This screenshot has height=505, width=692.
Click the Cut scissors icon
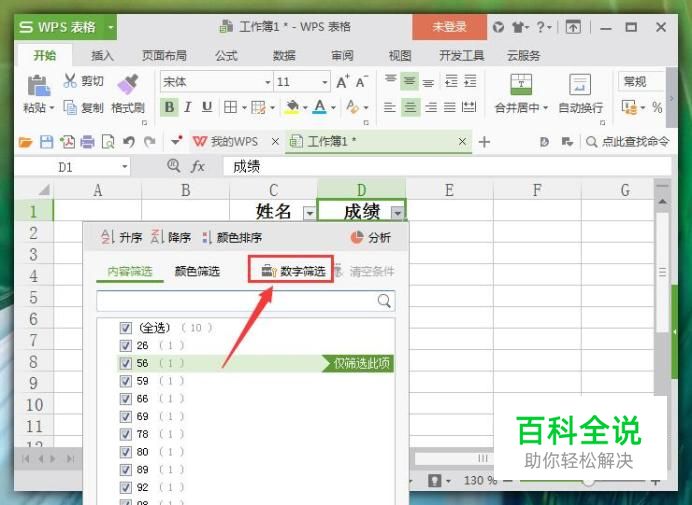70,80
